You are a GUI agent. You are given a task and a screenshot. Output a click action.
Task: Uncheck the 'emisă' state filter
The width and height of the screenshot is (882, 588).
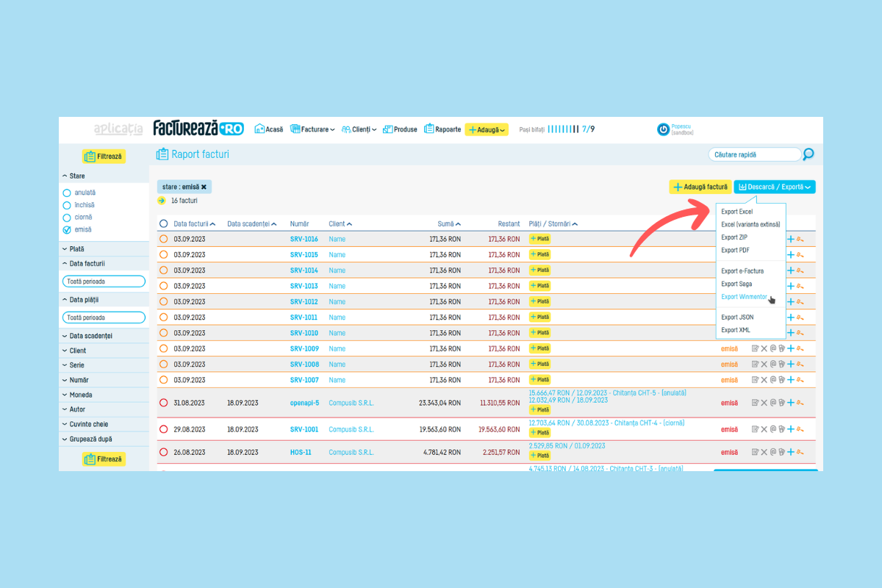click(x=68, y=230)
